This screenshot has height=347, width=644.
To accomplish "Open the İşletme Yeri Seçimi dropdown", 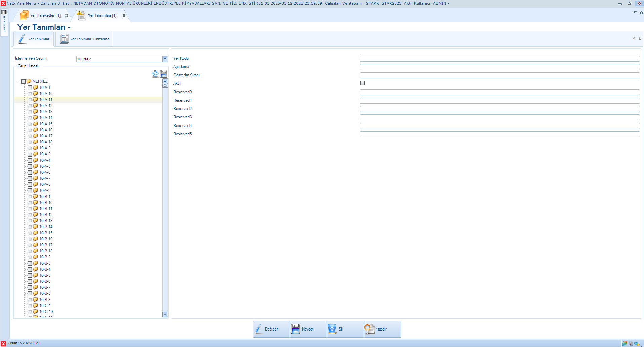I will pos(165,59).
